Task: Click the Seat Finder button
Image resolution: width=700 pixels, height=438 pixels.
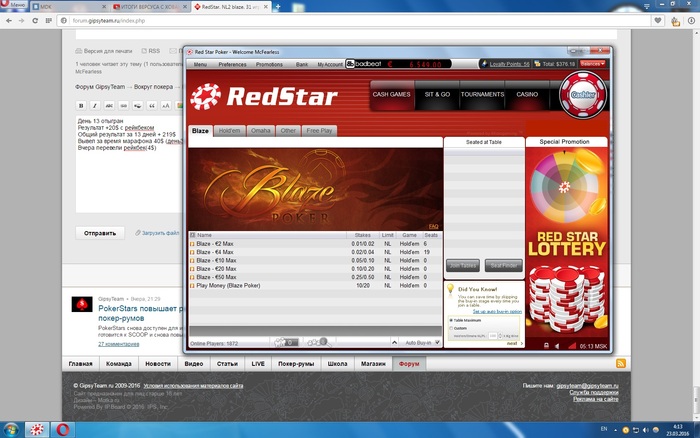Action: pyautogui.click(x=504, y=265)
